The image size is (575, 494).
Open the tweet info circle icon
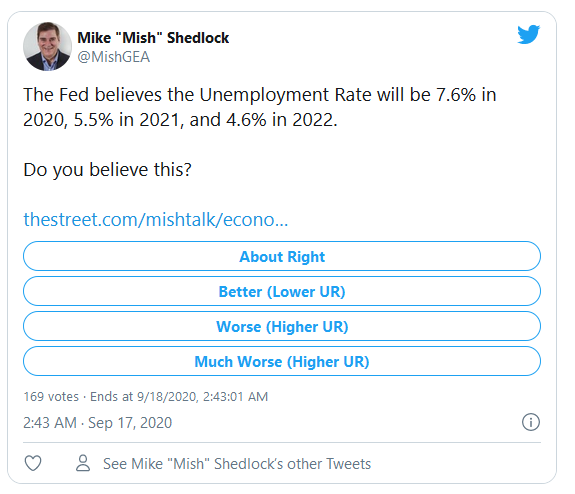pyautogui.click(x=531, y=422)
